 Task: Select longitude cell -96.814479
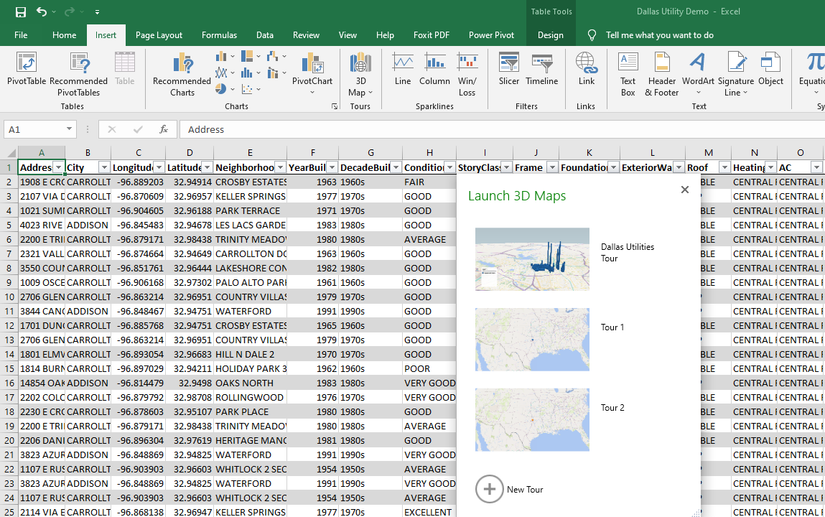click(138, 383)
